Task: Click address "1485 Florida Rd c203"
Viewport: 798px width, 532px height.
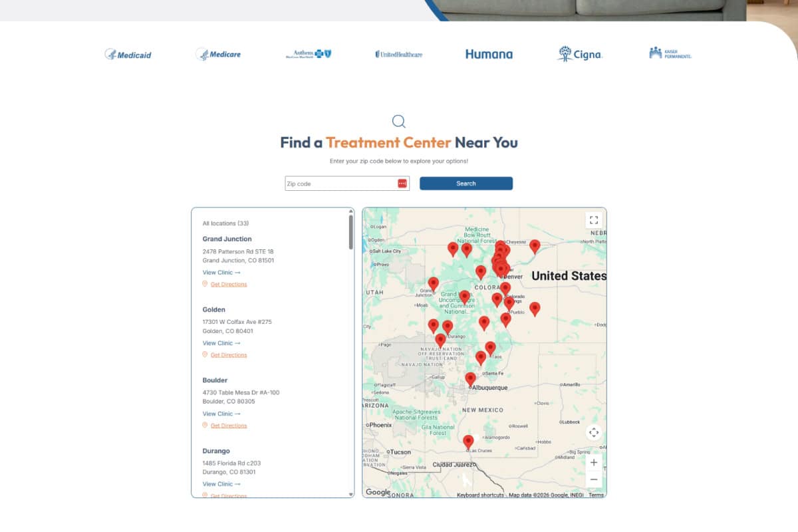Action: click(232, 463)
